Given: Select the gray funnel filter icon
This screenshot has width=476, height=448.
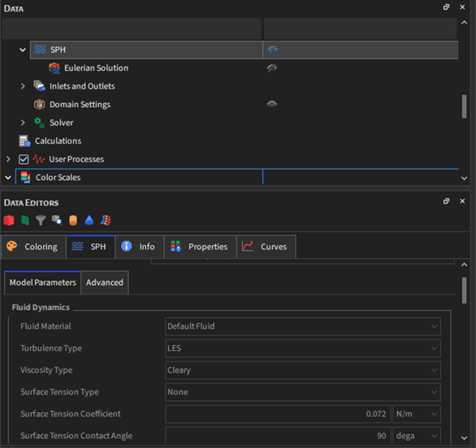Looking at the screenshot, I should pos(41,220).
